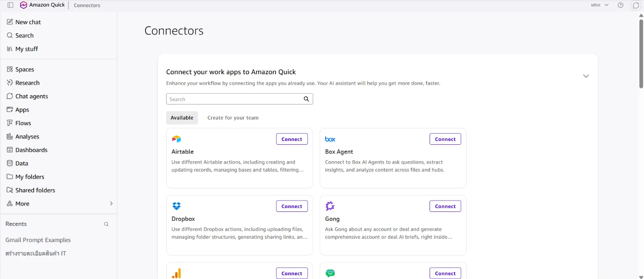Image resolution: width=644 pixels, height=279 pixels.
Task: Open the recent item สร้างรายละเอียดสินค้า IT
Action: (x=36, y=253)
